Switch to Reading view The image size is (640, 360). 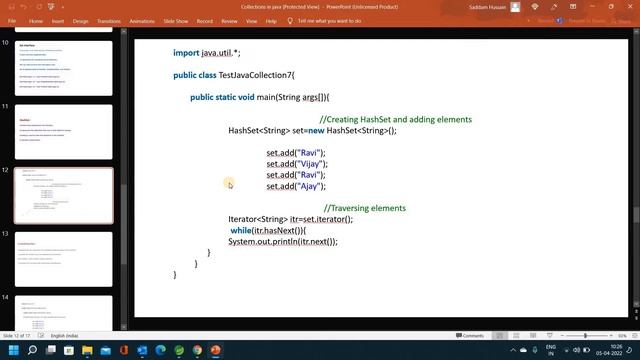[x=533, y=336]
